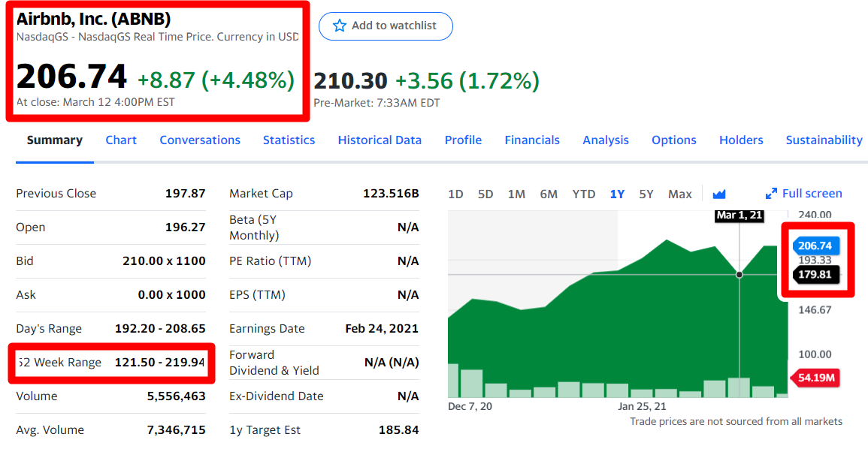Click the blue 206.74 price label on axis
Screen dimensions: 868x455
815,246
